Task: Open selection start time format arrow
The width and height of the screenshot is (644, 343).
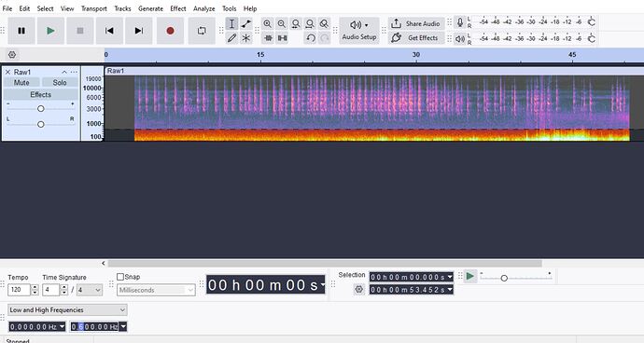Action: click(450, 278)
